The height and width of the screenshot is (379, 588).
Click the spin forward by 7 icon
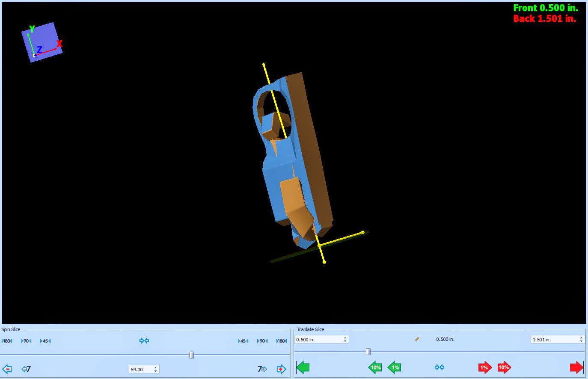[x=262, y=369]
